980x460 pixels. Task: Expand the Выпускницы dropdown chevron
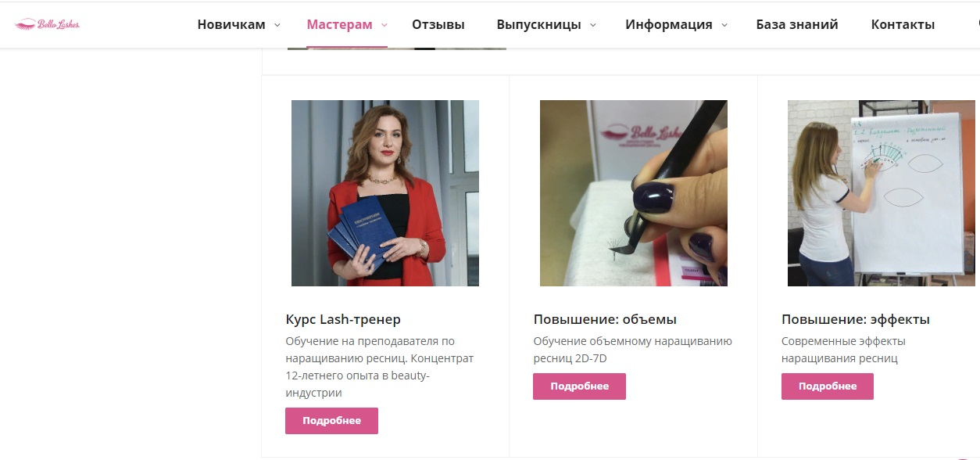click(592, 25)
